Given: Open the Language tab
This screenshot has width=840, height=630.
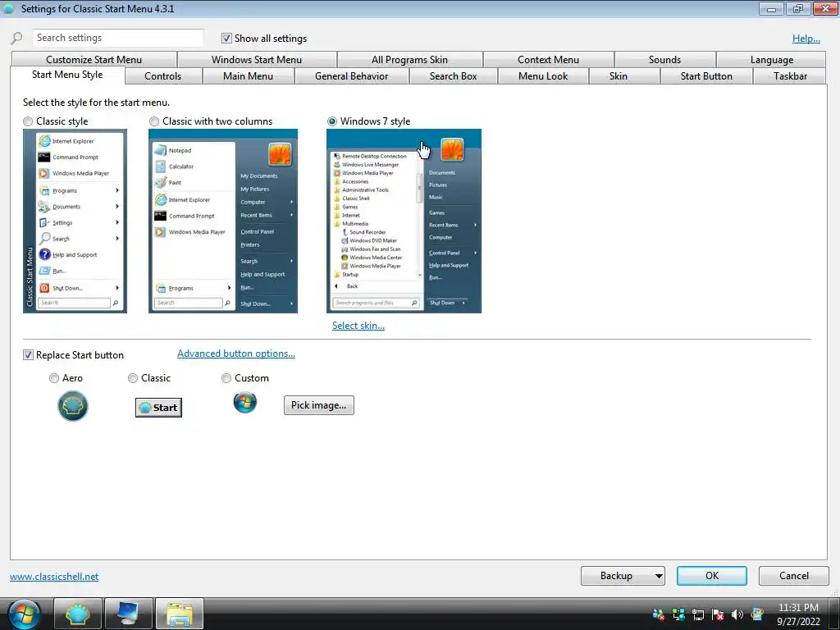Looking at the screenshot, I should (771, 59).
